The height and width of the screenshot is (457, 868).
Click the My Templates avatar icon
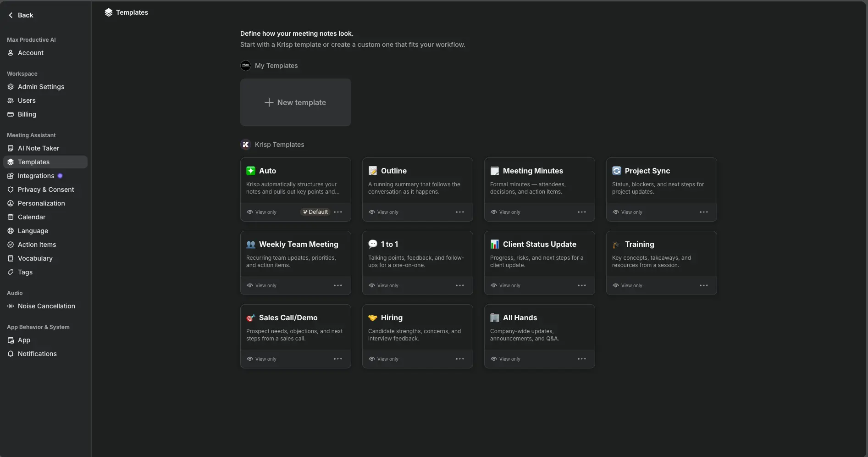pyautogui.click(x=246, y=66)
